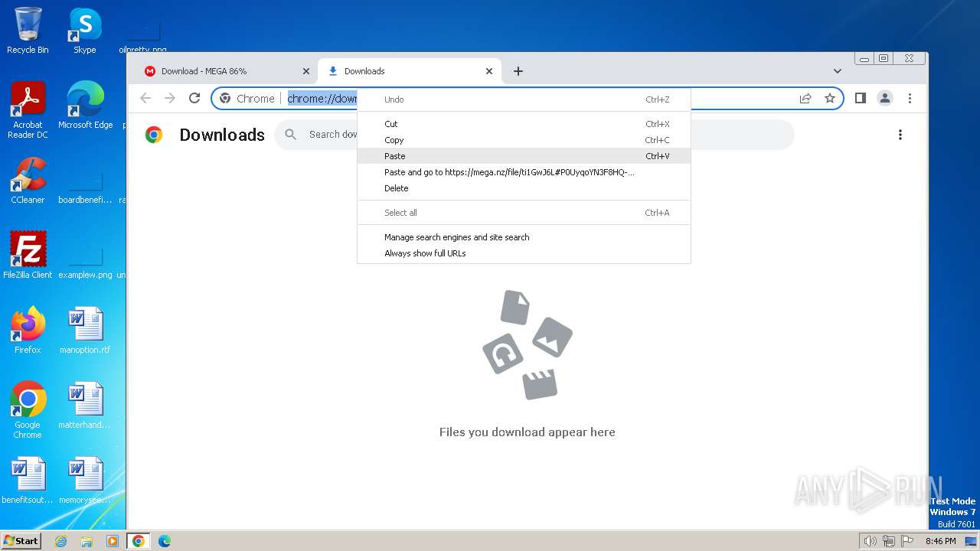Open the Chrome profile avatar
This screenshot has height=551, width=980.
coord(885,98)
